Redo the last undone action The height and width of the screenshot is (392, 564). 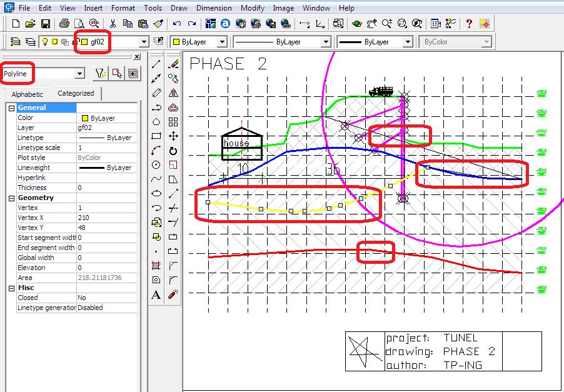click(192, 24)
